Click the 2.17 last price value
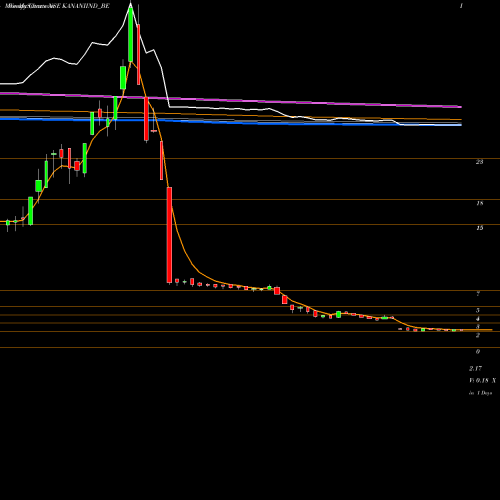The height and width of the screenshot is (500, 500). (475, 368)
